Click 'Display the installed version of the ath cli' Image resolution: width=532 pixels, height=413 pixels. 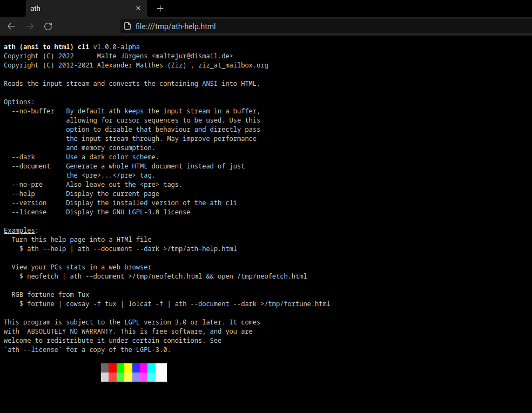click(x=151, y=203)
